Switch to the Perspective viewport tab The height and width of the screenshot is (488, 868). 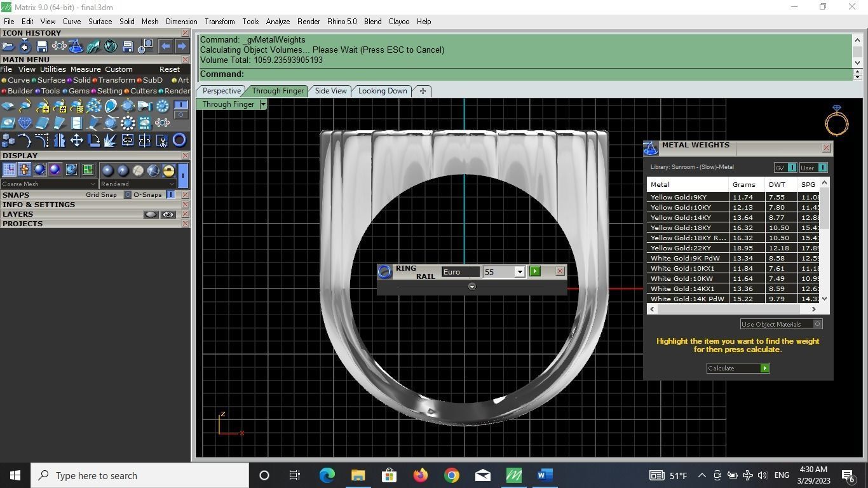point(222,91)
